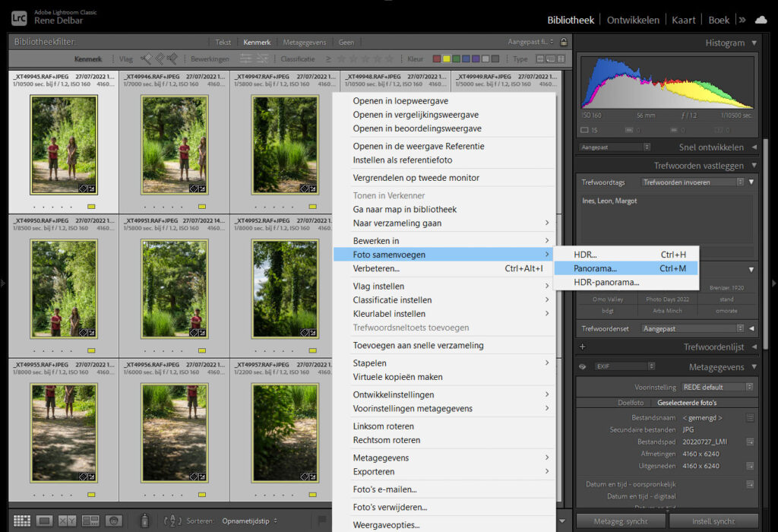Open the Survey view icon in toolbar
Screen dimensions: 778x532
tap(90, 521)
